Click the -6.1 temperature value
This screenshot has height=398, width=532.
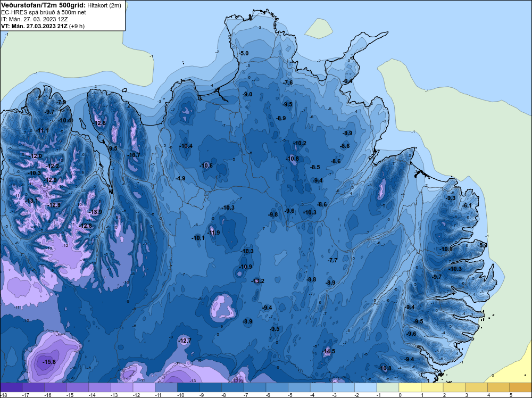coord(467,205)
